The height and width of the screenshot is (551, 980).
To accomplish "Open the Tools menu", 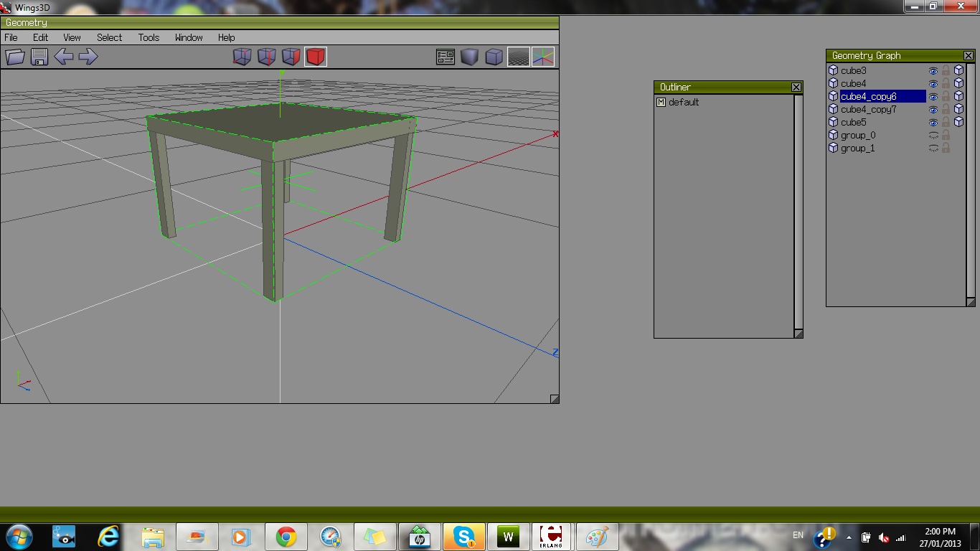I will tap(149, 37).
